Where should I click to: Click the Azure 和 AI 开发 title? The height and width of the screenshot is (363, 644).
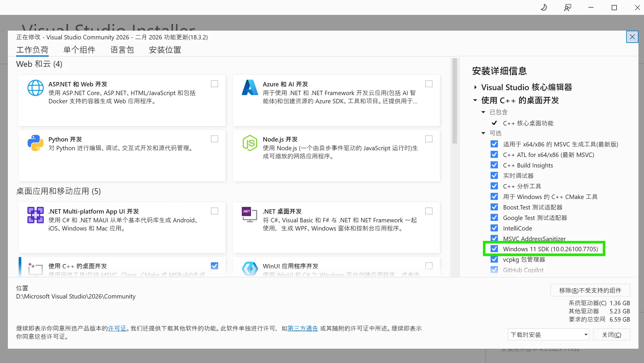[x=285, y=84]
